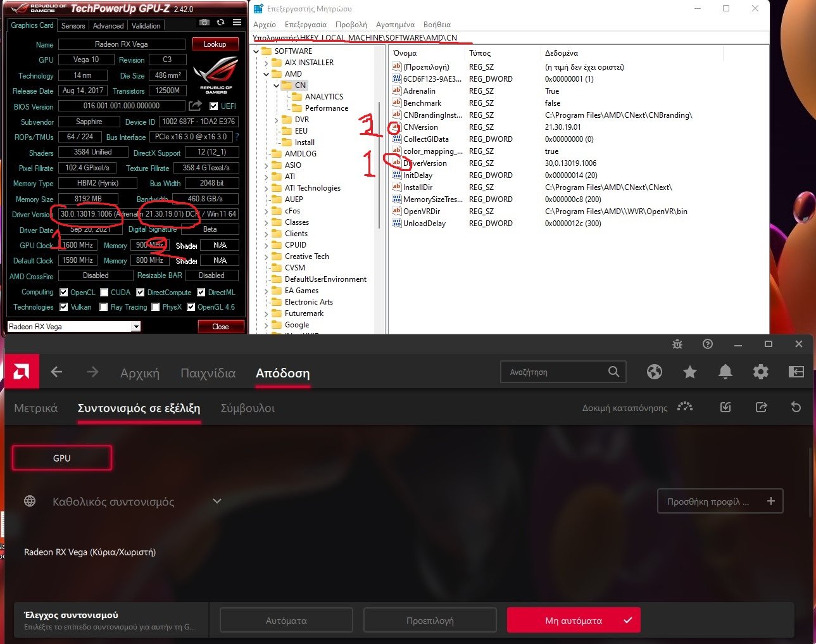Open the Επεξεργασία menu in Registry Editor
The image size is (816, 644).
coord(306,25)
